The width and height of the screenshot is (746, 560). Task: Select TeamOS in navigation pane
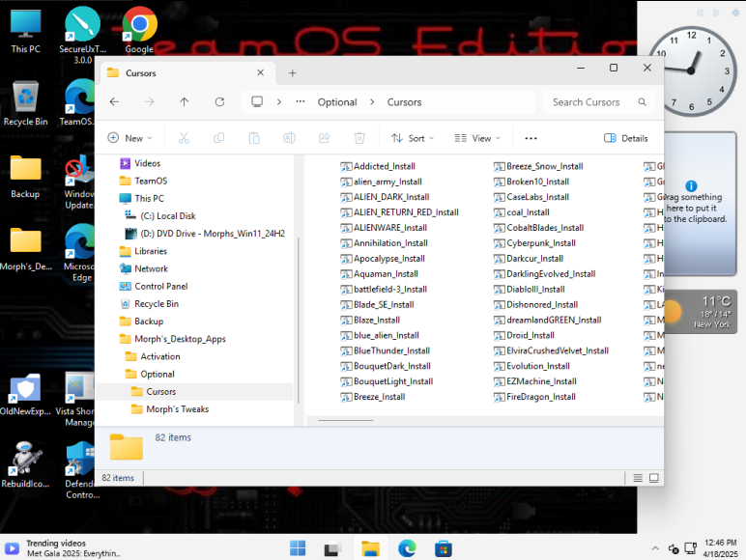click(x=151, y=182)
